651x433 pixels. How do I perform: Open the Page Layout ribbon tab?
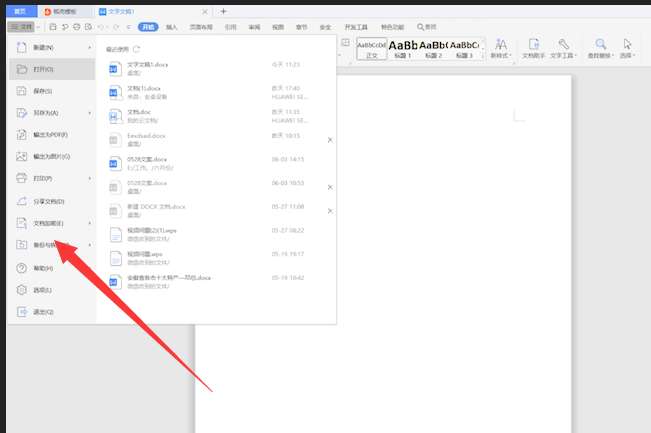point(201,27)
